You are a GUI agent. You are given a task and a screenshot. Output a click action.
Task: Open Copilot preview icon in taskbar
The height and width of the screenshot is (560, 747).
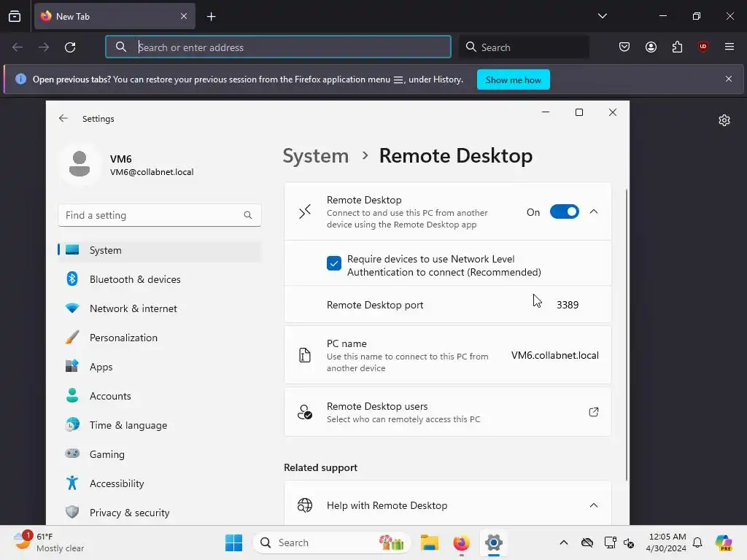[x=724, y=542]
